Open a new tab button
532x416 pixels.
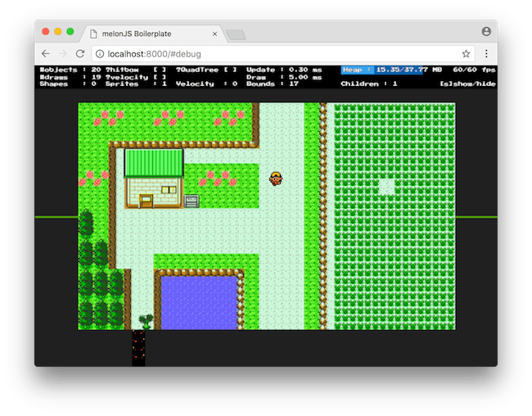point(237,34)
